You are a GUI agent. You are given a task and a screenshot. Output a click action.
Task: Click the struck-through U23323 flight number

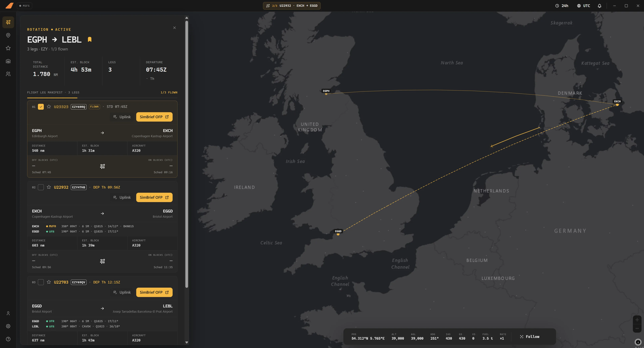[x=61, y=107]
